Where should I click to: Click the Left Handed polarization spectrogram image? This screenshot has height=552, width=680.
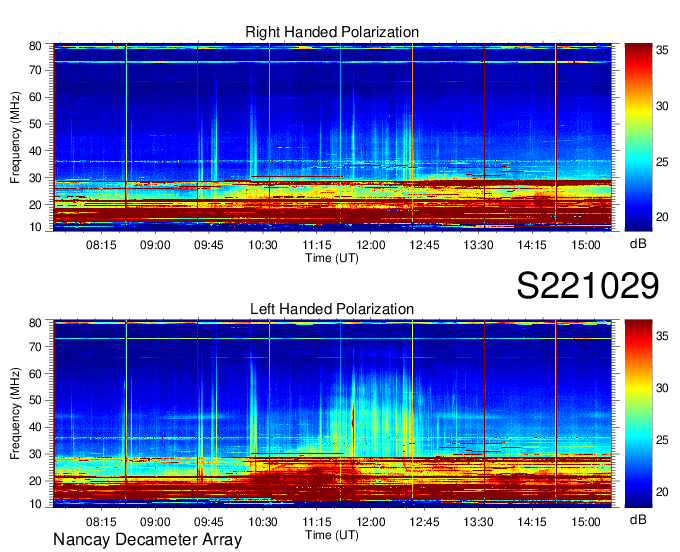tap(332, 414)
